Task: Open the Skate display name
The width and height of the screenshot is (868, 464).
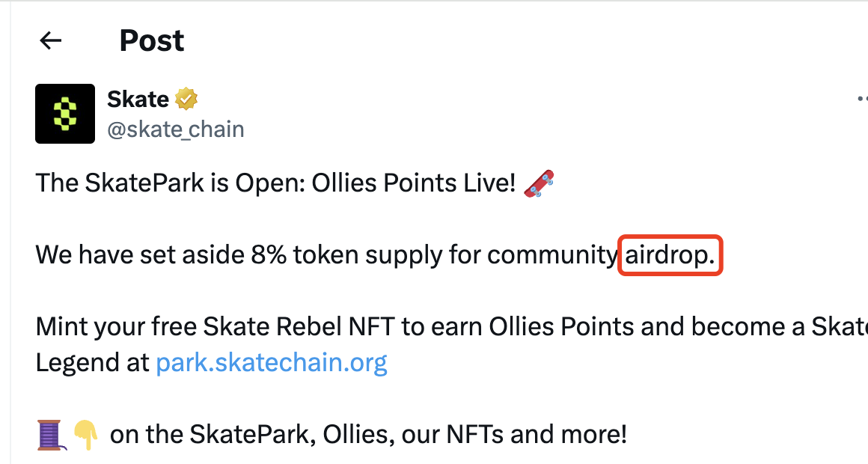Action: pyautogui.click(x=138, y=99)
